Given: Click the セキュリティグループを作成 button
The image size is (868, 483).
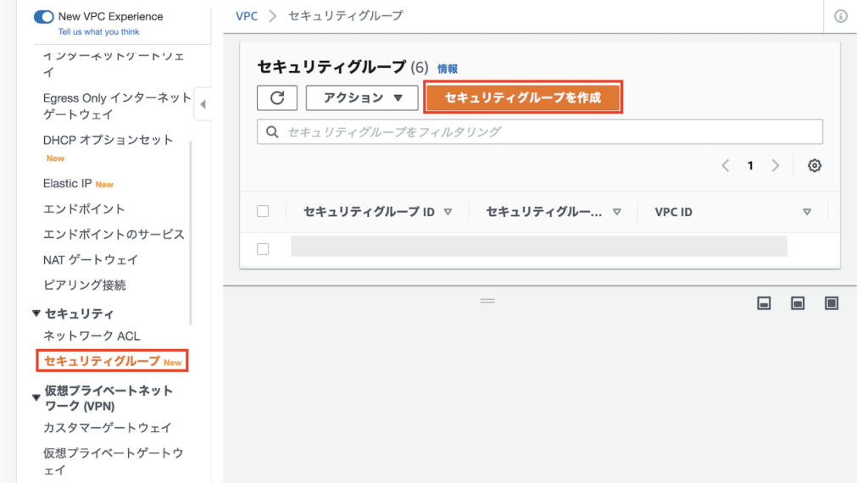Looking at the screenshot, I should (523, 97).
